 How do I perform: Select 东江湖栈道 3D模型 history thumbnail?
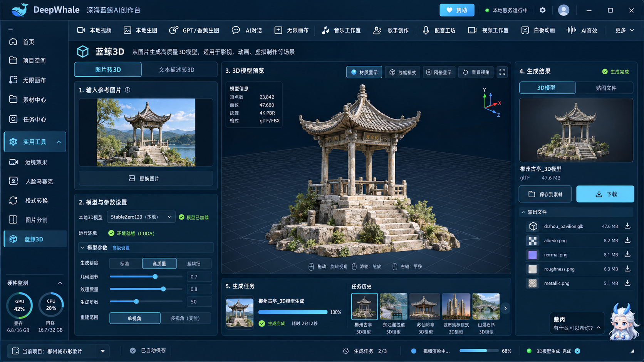pos(394,307)
